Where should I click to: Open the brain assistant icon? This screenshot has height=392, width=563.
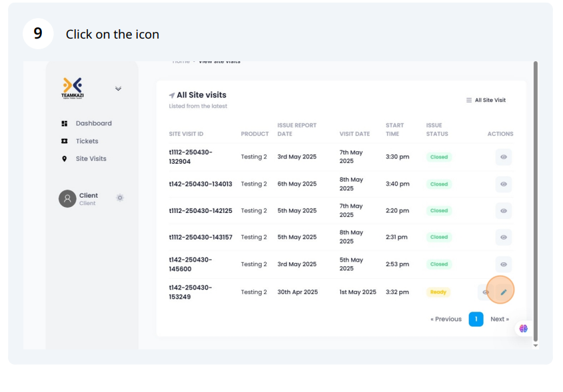524,329
